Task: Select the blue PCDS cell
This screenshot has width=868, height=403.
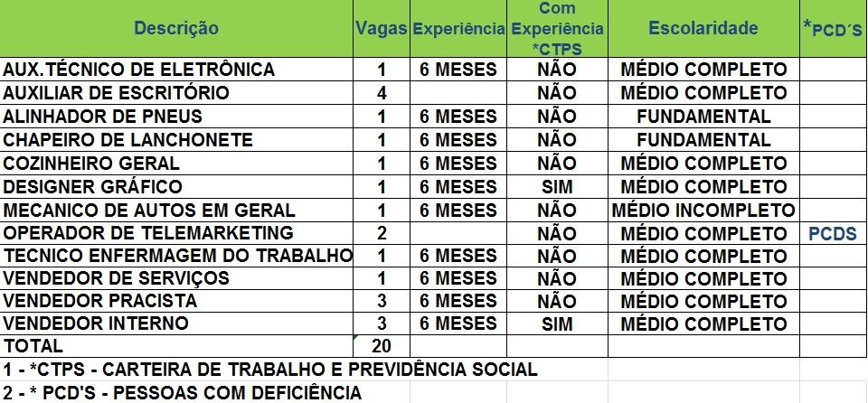Action: (833, 233)
